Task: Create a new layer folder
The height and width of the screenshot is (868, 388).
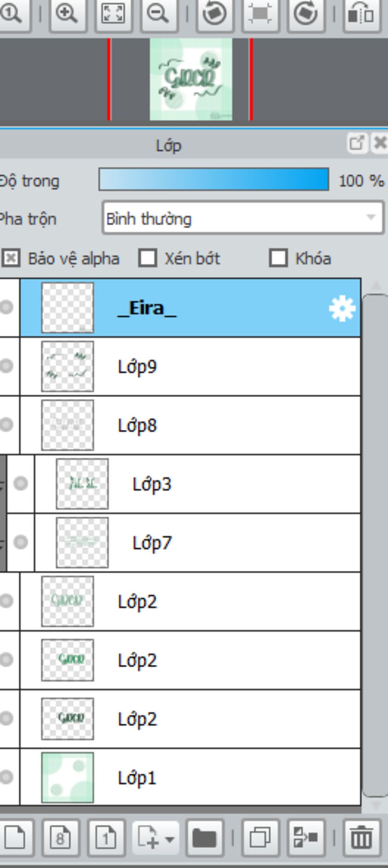Action: [204, 838]
